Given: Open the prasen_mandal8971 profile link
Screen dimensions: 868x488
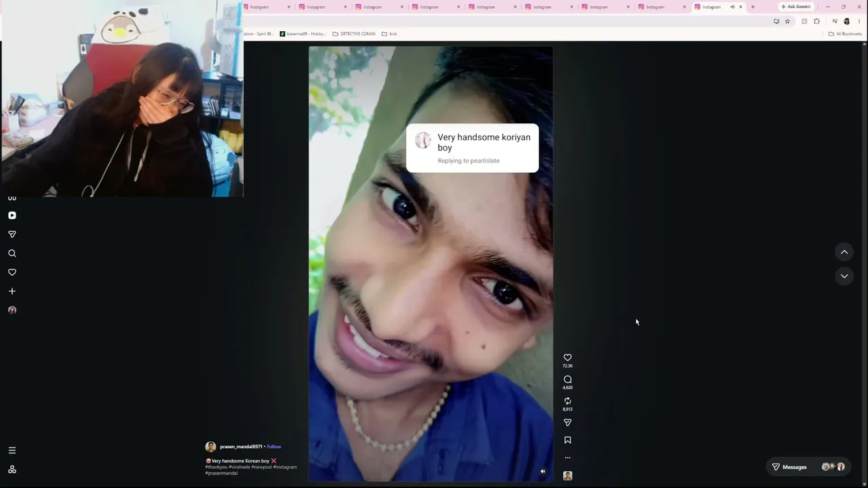Looking at the screenshot, I should click(241, 447).
